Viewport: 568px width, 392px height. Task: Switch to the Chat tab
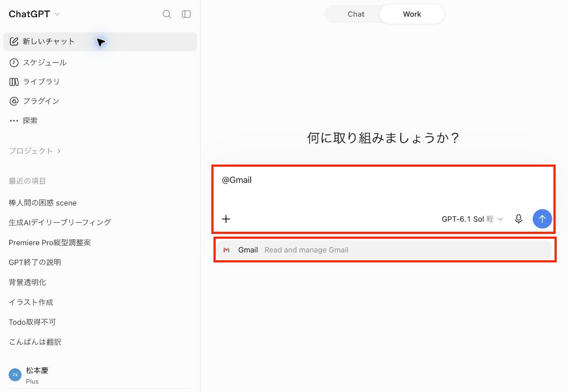point(356,14)
